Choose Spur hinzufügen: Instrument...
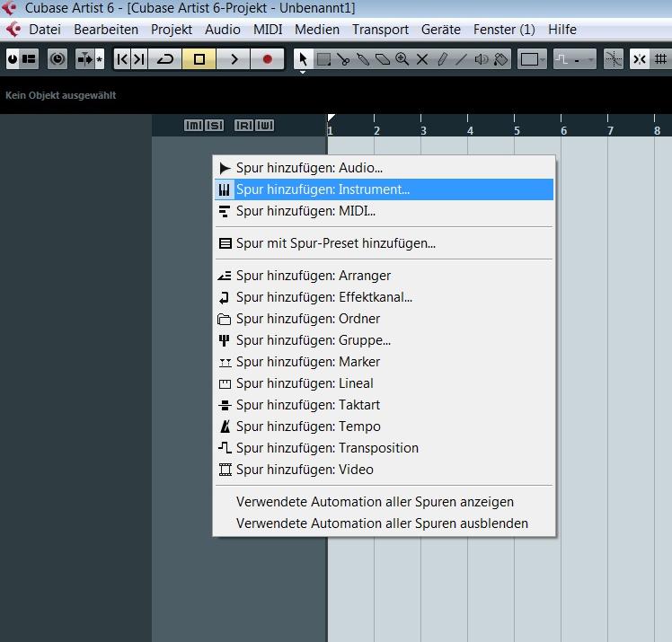The width and height of the screenshot is (672, 642). click(384, 189)
